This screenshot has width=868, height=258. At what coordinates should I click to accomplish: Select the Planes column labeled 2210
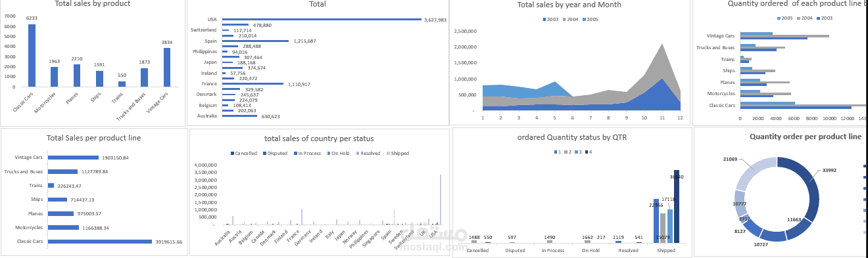pyautogui.click(x=77, y=75)
